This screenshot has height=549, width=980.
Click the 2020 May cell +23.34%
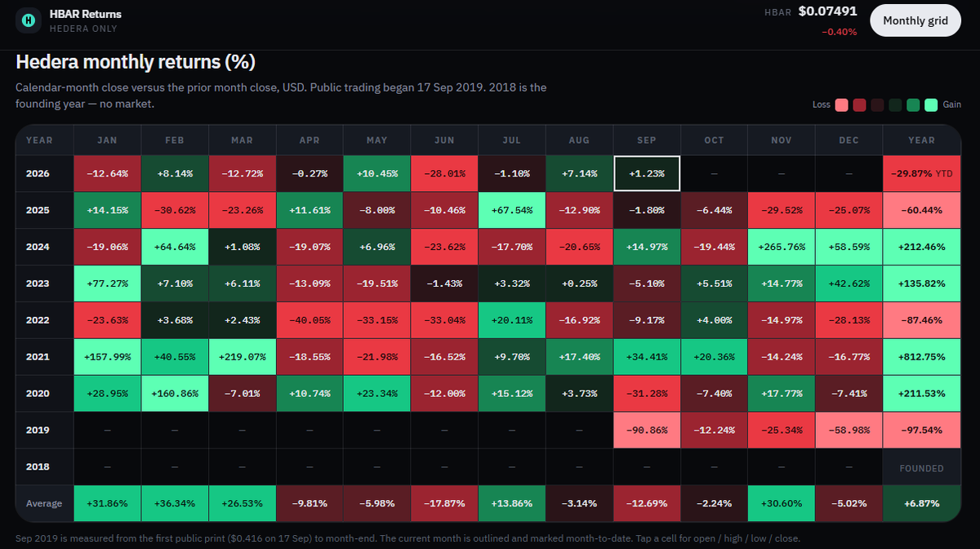click(x=377, y=394)
